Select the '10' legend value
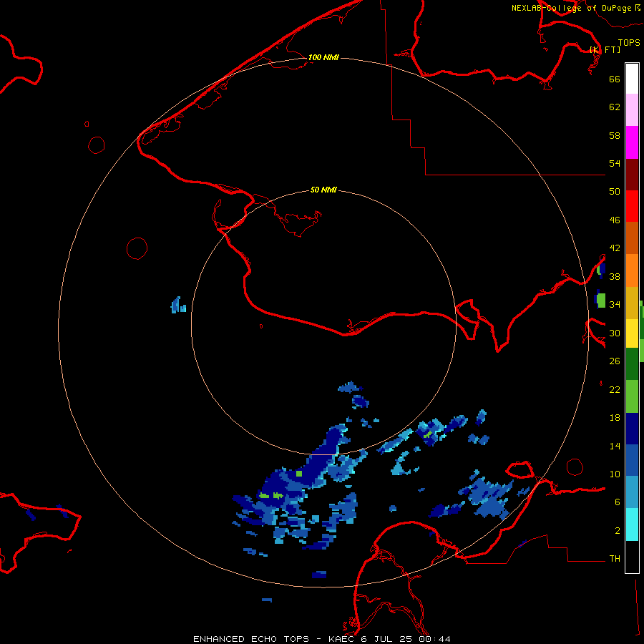The width and height of the screenshot is (644, 644). (x=615, y=474)
